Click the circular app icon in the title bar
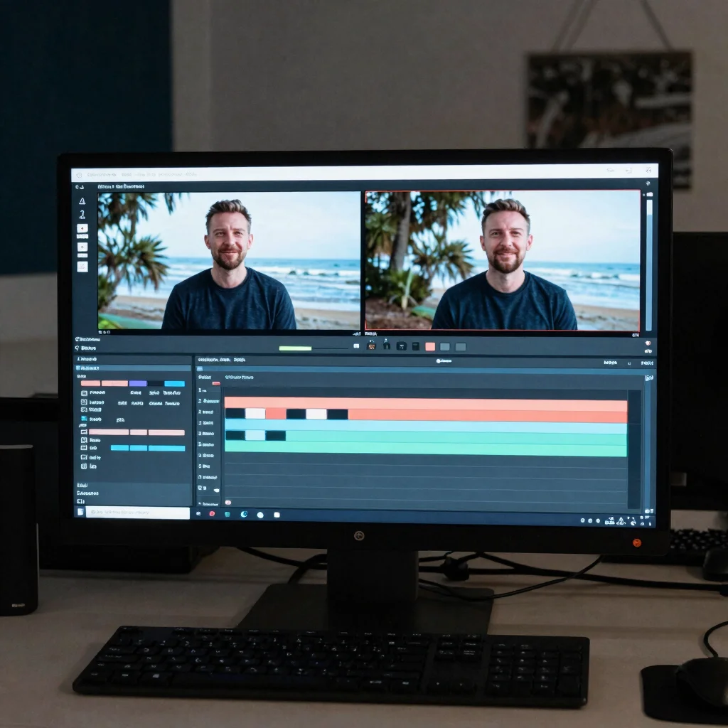 click(79, 175)
